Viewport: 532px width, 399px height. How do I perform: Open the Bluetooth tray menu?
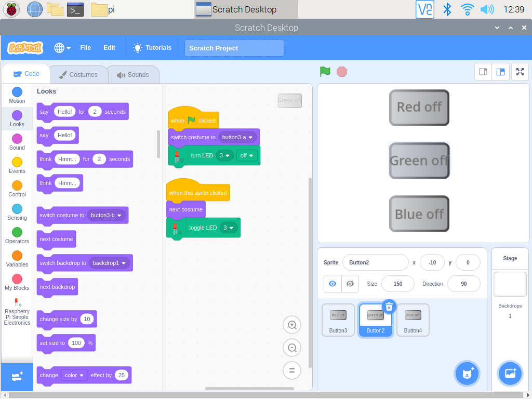pos(447,9)
